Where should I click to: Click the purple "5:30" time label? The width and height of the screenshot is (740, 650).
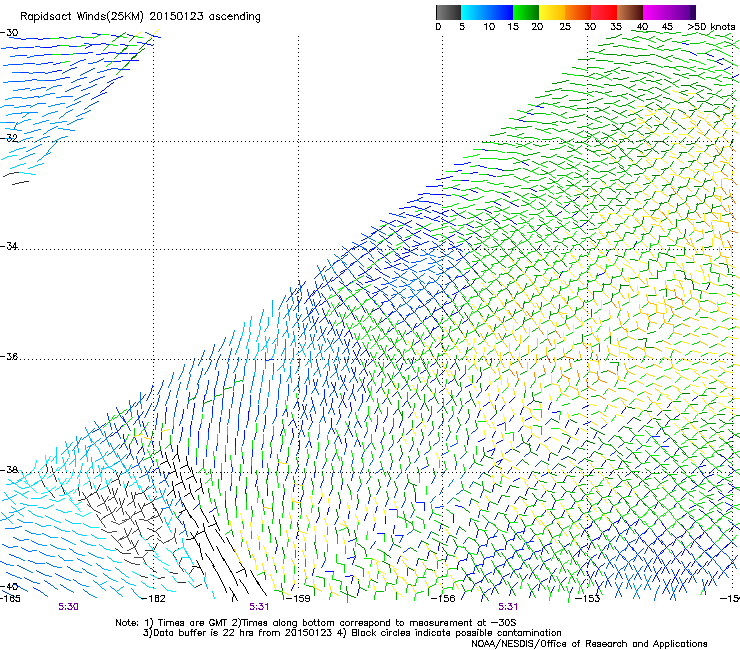pos(68,607)
